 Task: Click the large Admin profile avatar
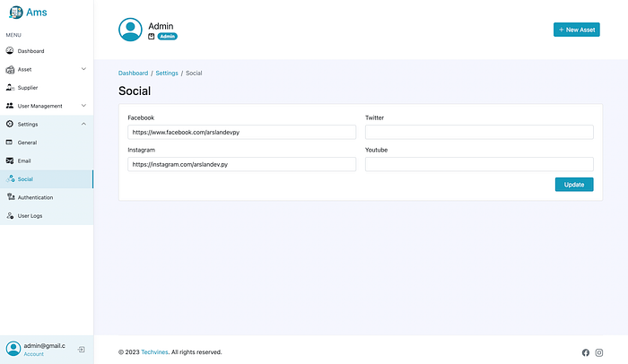[130, 30]
